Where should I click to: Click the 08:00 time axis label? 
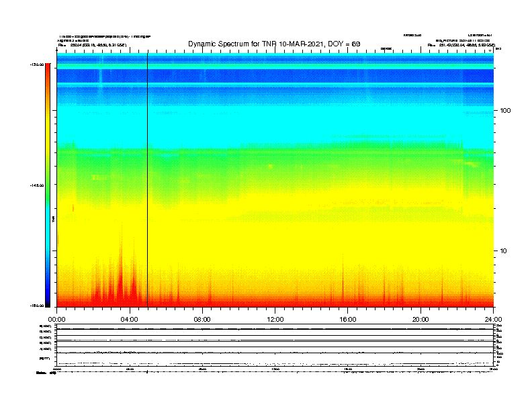tap(202, 320)
